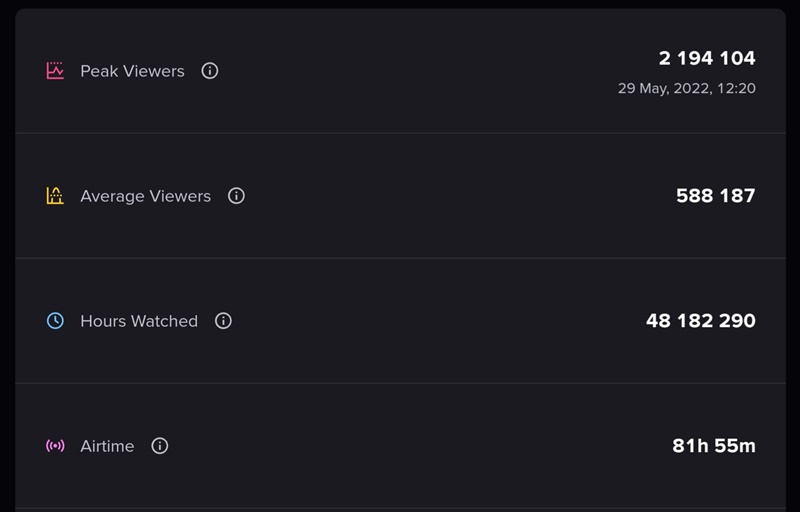Click the 48 182 290 hours value
Viewport: 800px width, 512px height.
click(701, 321)
